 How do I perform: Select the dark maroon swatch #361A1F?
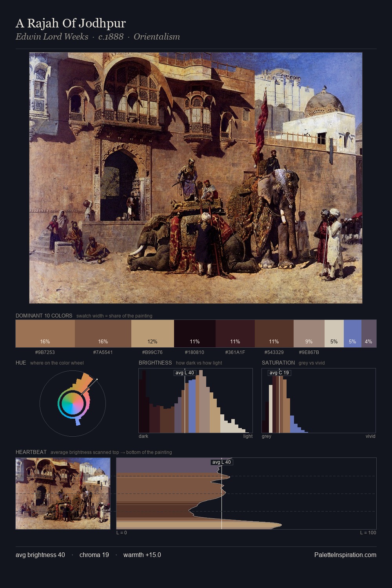pos(235,334)
